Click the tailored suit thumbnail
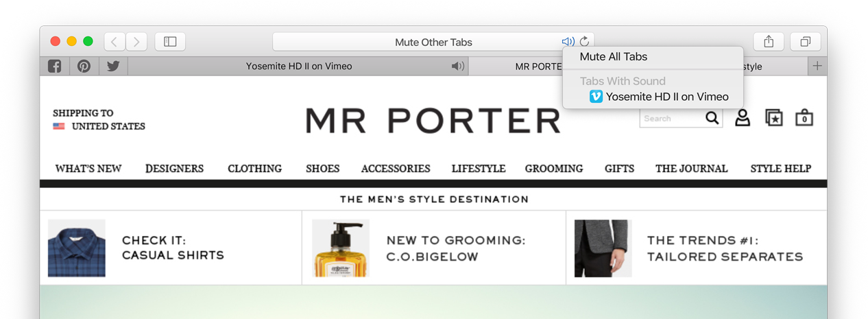The height and width of the screenshot is (319, 868). [x=603, y=248]
